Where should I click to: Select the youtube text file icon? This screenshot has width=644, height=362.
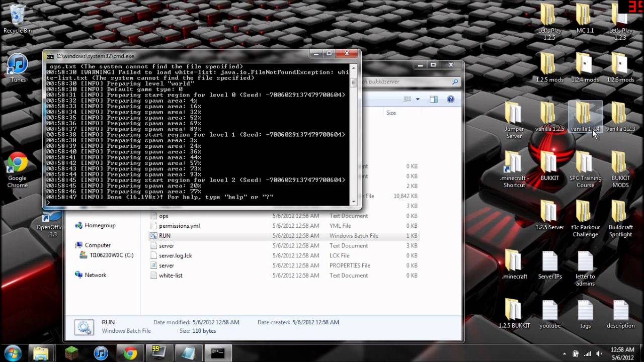point(549,314)
